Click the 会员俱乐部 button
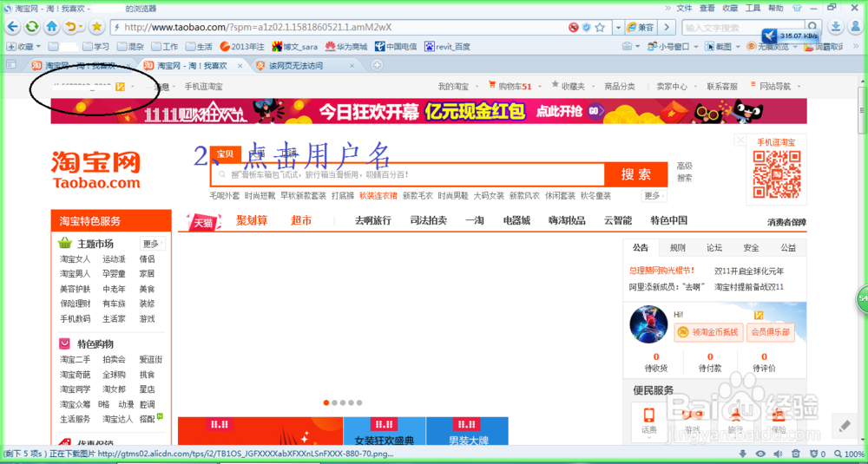This screenshot has height=464, width=868. (770, 332)
